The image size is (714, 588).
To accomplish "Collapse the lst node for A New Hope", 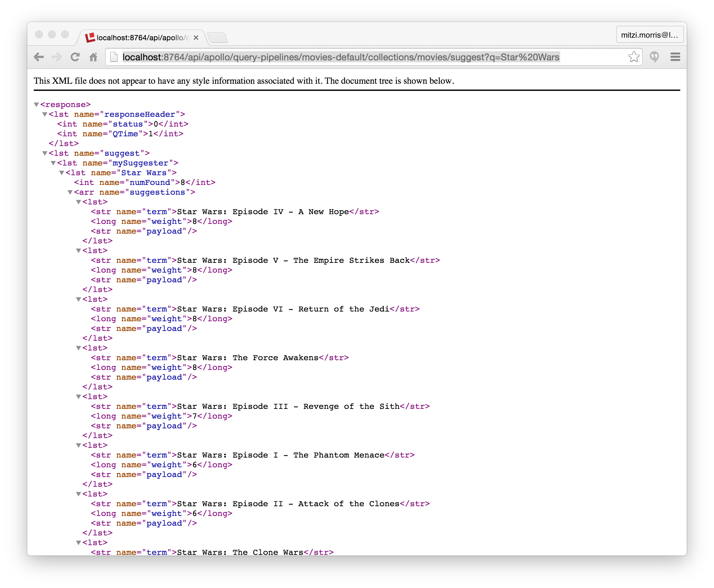I will tap(79, 202).
